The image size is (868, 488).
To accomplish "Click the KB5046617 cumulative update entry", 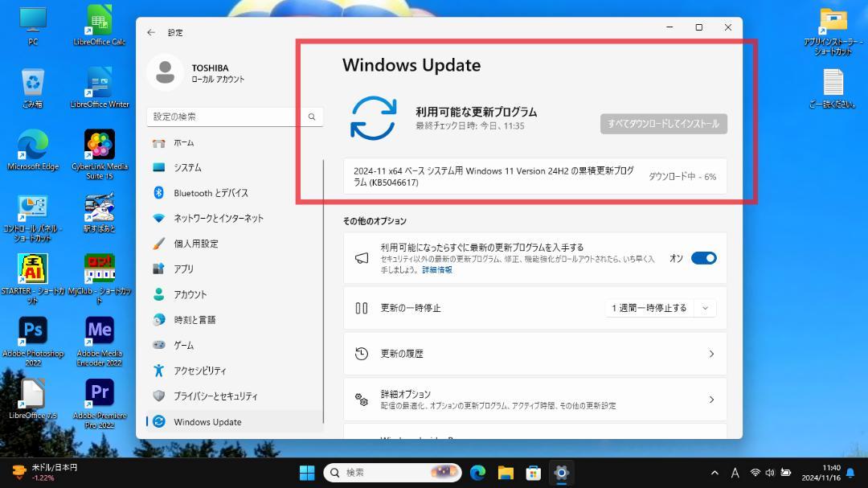I will point(534,177).
